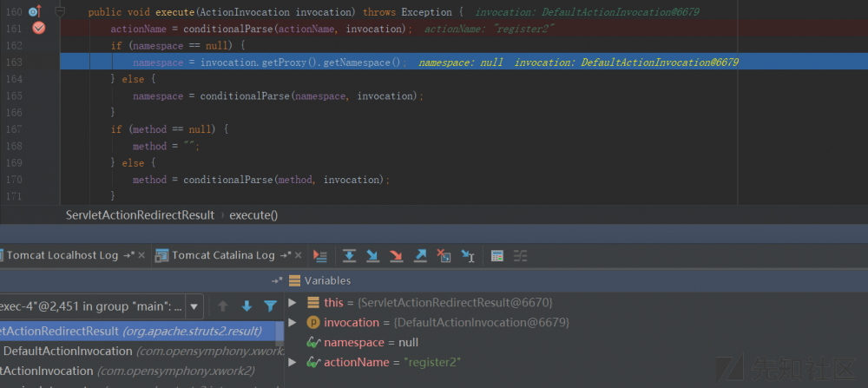Close the Tomcat Localhost Log tab

pyautogui.click(x=141, y=255)
